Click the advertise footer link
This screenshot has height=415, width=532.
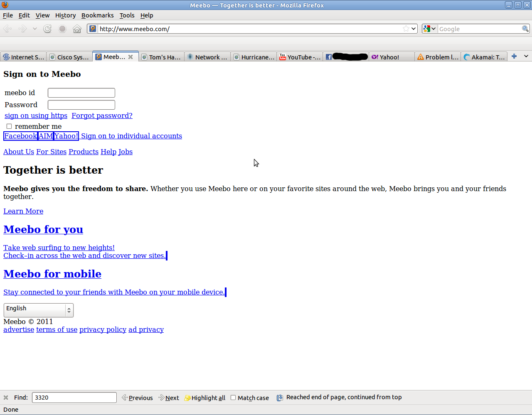tap(19, 329)
